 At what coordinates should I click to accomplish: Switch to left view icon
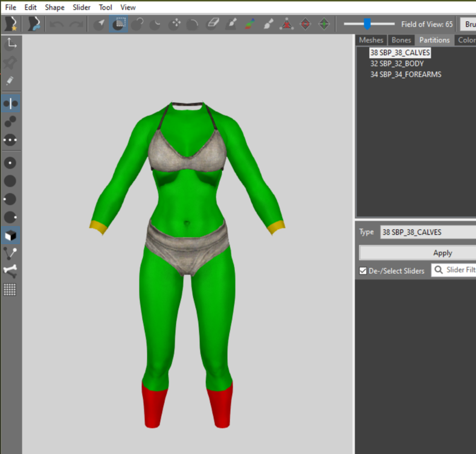(x=10, y=199)
